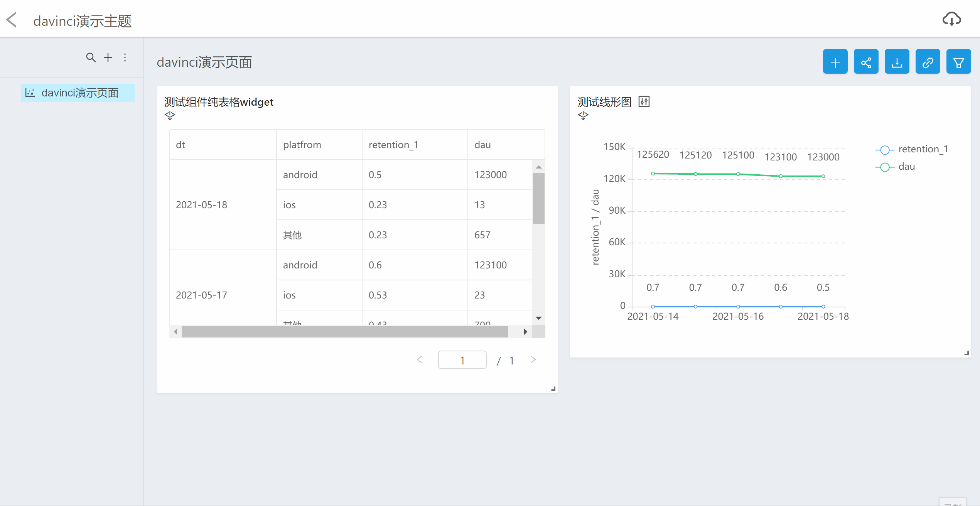
Task: Go to the next table page
Action: point(533,359)
